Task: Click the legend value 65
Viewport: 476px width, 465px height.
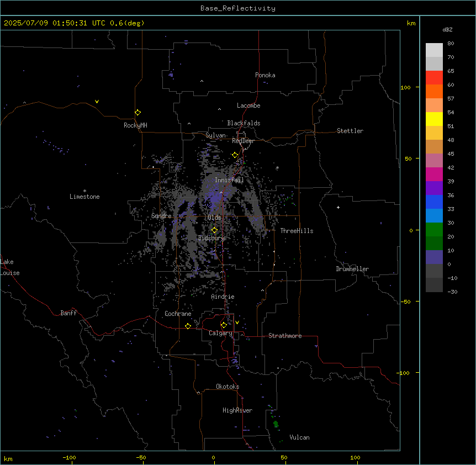Action: (x=451, y=71)
